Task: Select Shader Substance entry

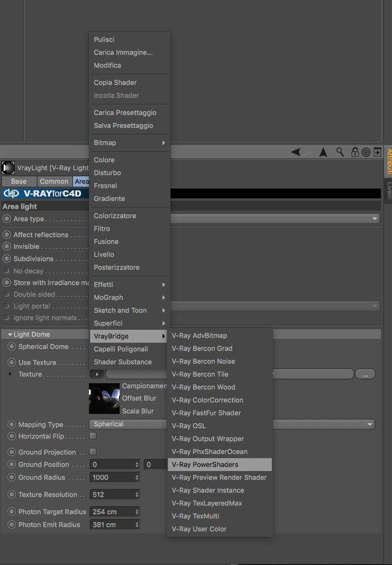Action: [x=129, y=362]
